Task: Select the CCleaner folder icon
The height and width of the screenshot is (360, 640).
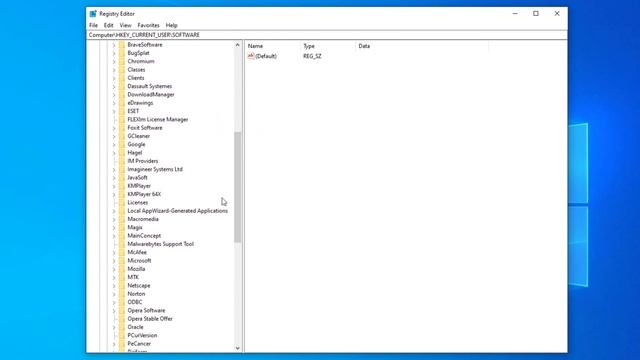Action: coord(122,136)
